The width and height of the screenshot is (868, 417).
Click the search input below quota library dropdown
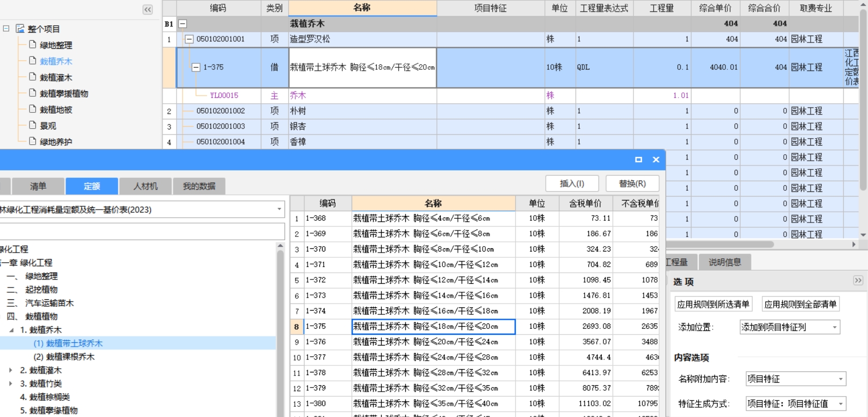point(142,232)
